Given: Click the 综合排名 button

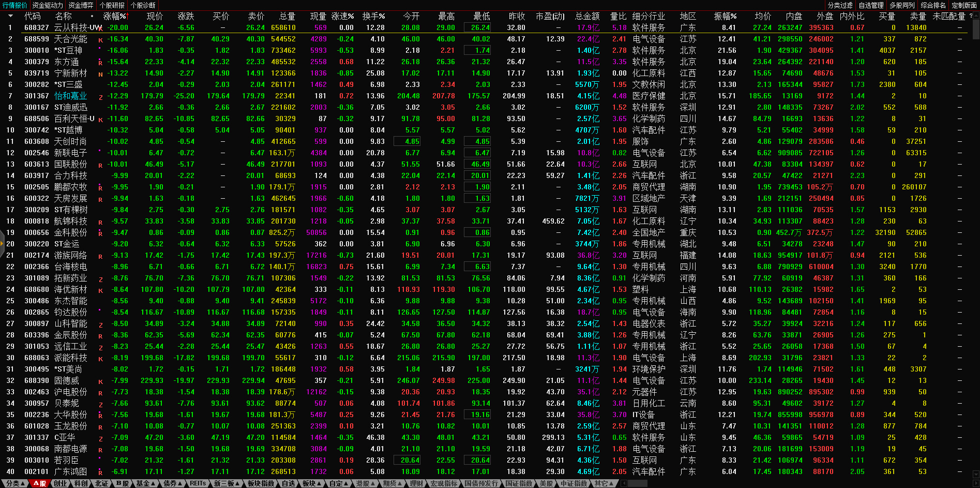Looking at the screenshot, I should point(933,5).
